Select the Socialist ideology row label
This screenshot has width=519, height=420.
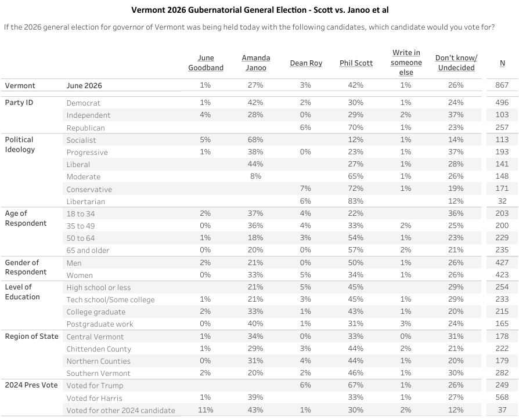click(x=81, y=140)
